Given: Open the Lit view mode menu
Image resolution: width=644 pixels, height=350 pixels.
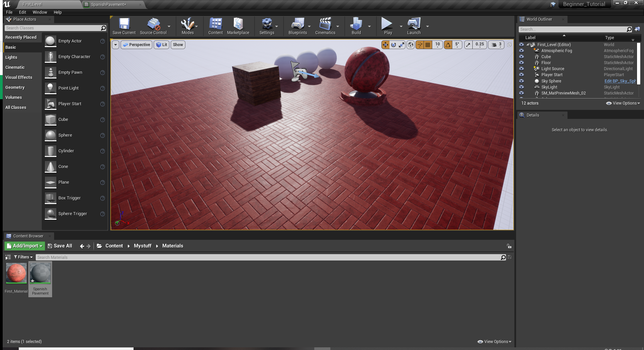Looking at the screenshot, I should (x=162, y=45).
